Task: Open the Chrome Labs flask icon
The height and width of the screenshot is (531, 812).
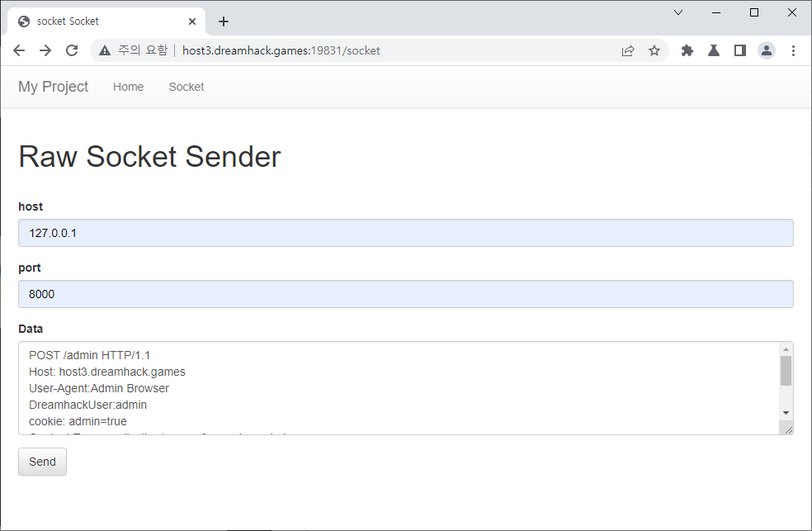Action: point(714,50)
